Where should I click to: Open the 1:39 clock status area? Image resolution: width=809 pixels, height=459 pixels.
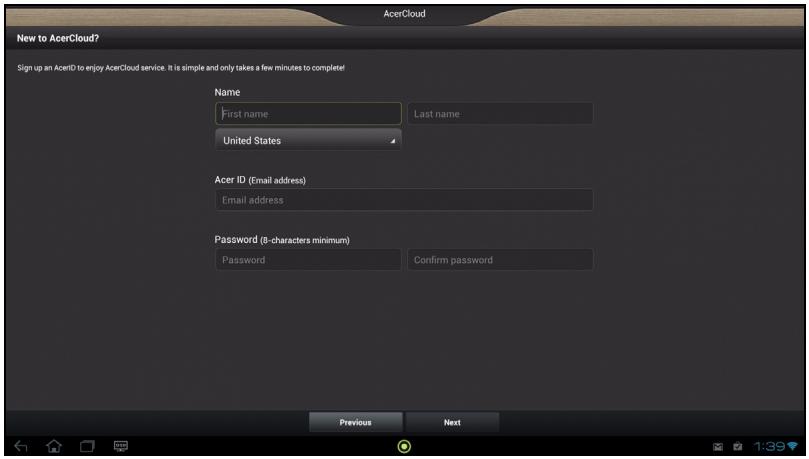(x=769, y=446)
